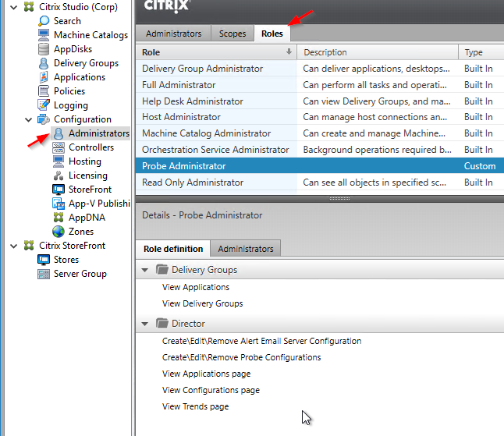Select the Orchestration Service Administrator role
This screenshot has width=504, height=436.
pos(320,150)
